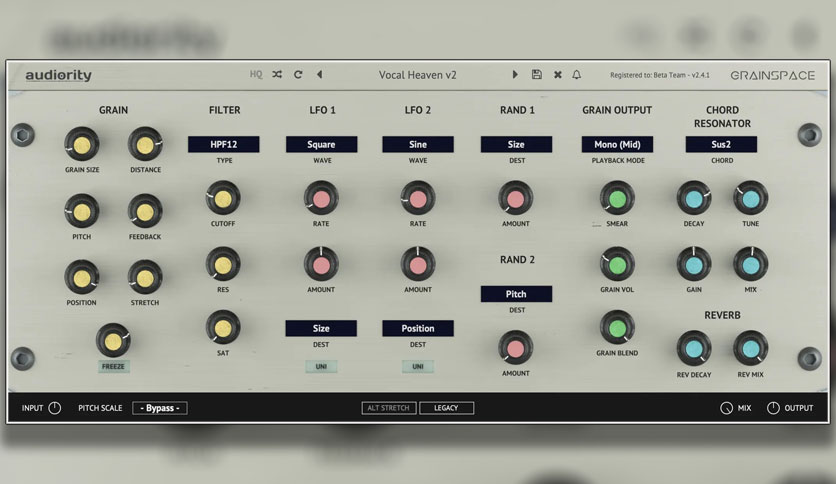The width and height of the screenshot is (836, 484).
Task: Click the chord resonator TUNE knob
Action: pyautogui.click(x=751, y=198)
